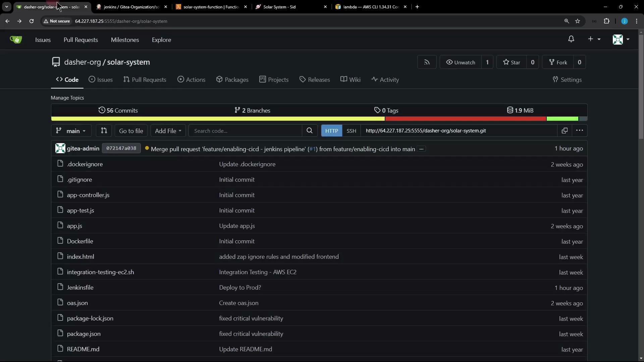Screen dimensions: 644x362
Task: Click the clone URL field
Action: click(x=459, y=131)
